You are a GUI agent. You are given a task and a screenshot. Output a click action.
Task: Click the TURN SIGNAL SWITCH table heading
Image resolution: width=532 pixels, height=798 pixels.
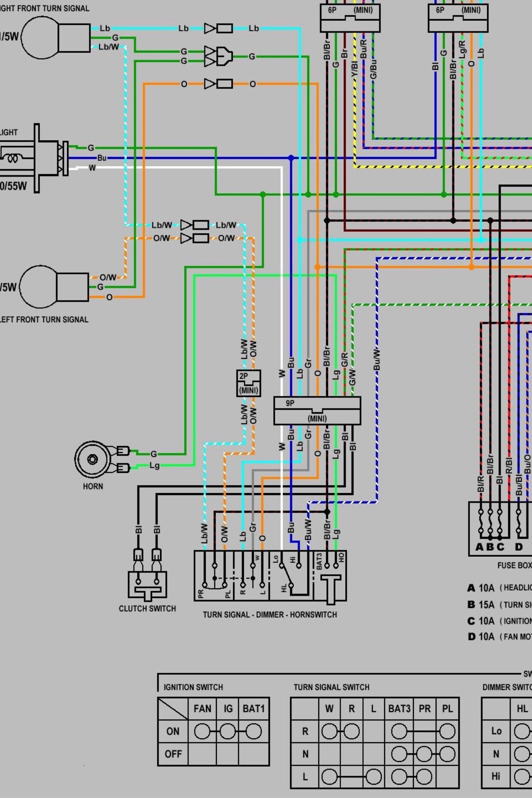[x=331, y=687]
